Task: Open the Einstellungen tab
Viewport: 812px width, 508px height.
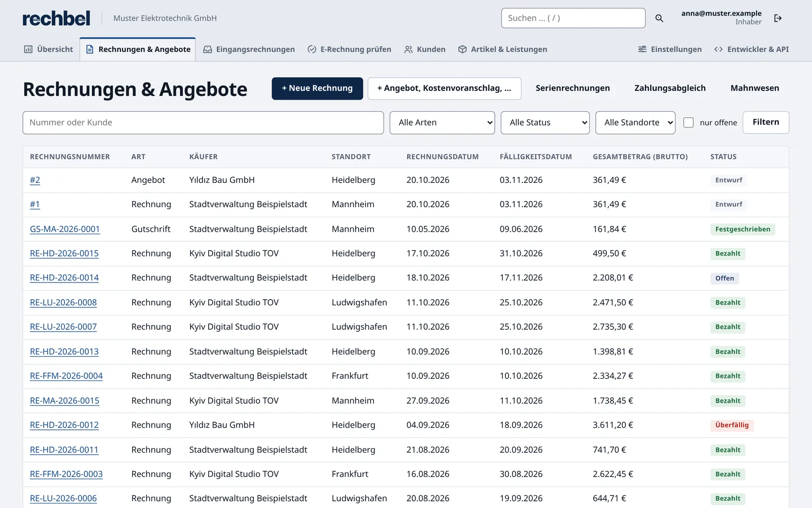Action: pyautogui.click(x=670, y=49)
